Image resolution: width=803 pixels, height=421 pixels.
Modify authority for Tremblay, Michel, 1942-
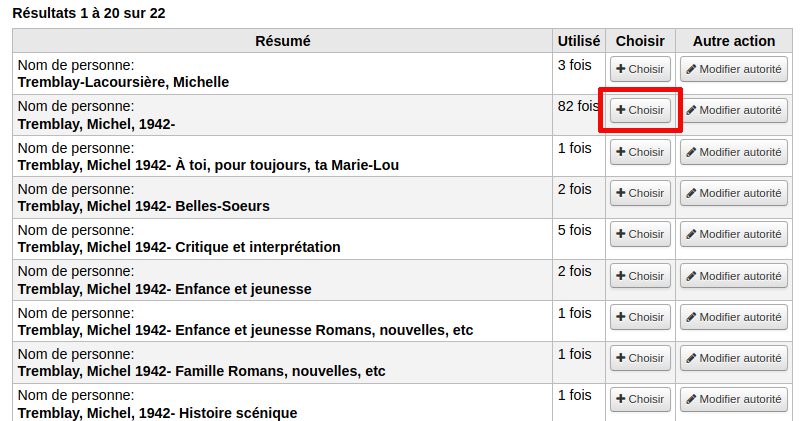pyautogui.click(x=734, y=110)
